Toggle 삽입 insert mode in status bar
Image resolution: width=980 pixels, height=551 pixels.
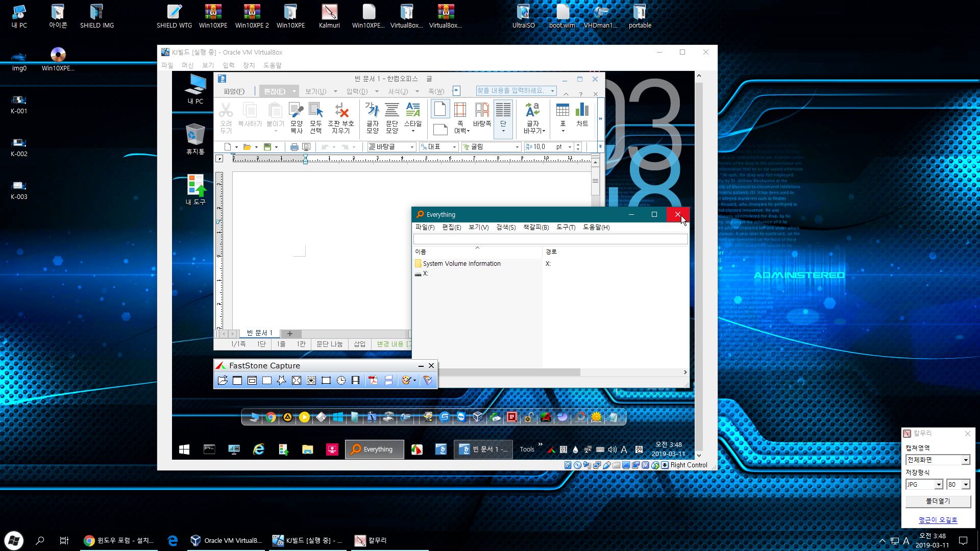(360, 344)
